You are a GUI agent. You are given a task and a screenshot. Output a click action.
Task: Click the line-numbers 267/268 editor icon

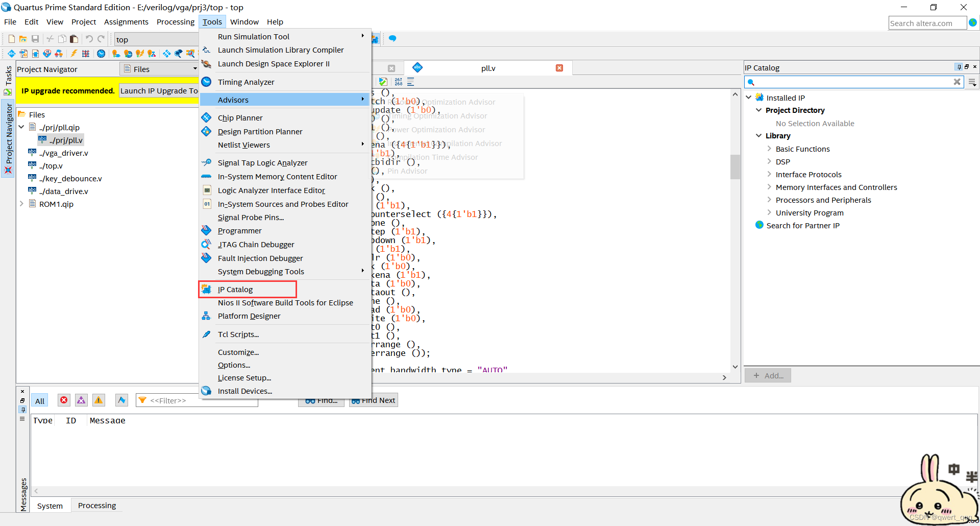pos(398,82)
